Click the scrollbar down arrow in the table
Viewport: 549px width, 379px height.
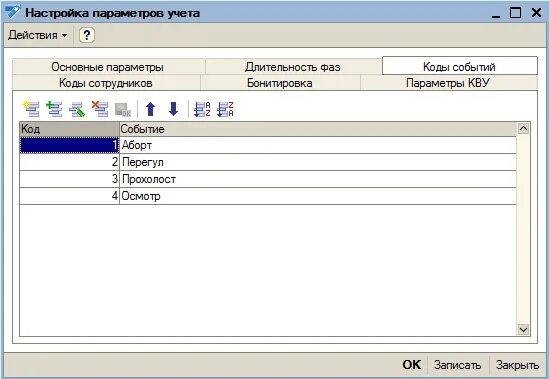click(x=523, y=329)
